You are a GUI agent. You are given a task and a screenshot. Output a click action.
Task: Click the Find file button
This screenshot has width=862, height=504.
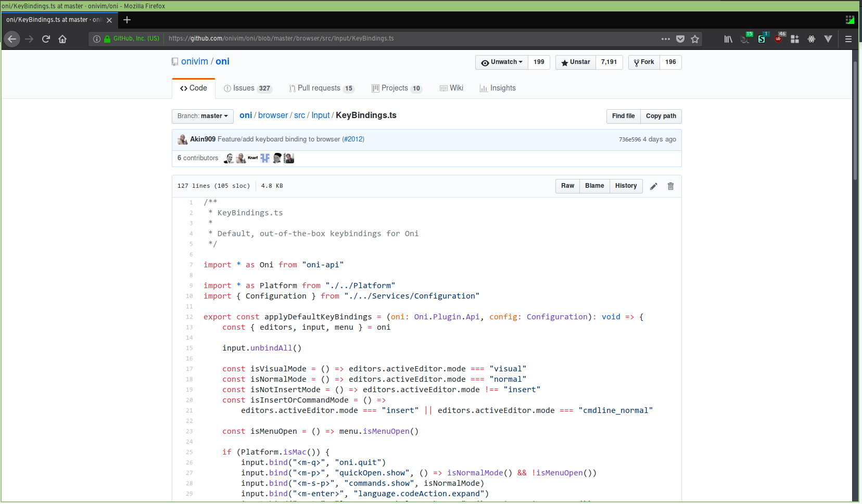[623, 116]
